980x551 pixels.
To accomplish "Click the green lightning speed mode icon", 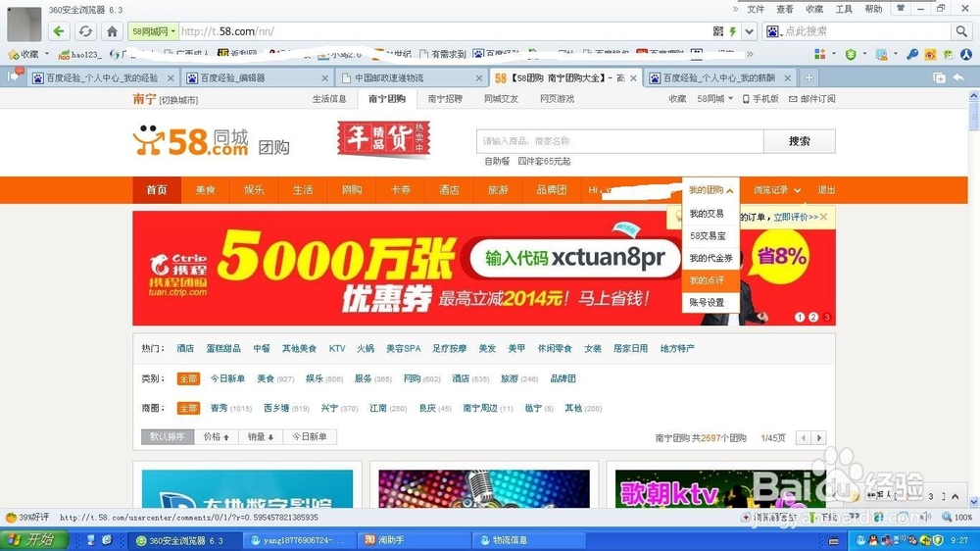I will click(732, 31).
